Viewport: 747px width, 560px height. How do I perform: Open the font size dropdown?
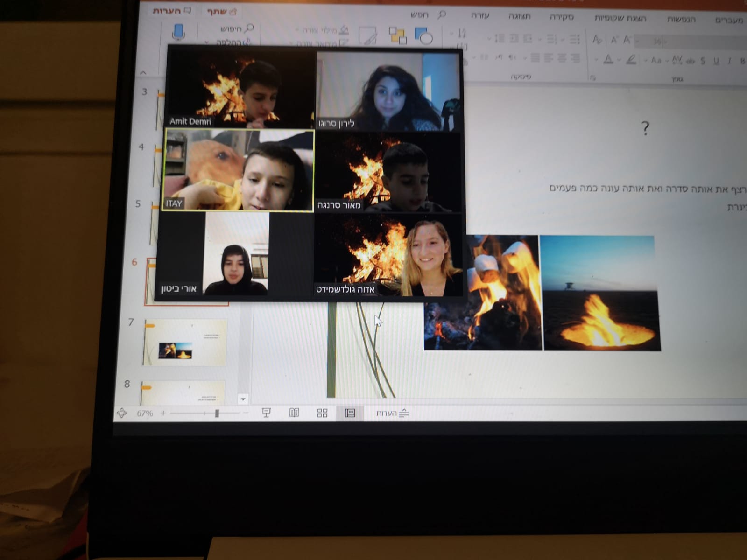point(637,42)
